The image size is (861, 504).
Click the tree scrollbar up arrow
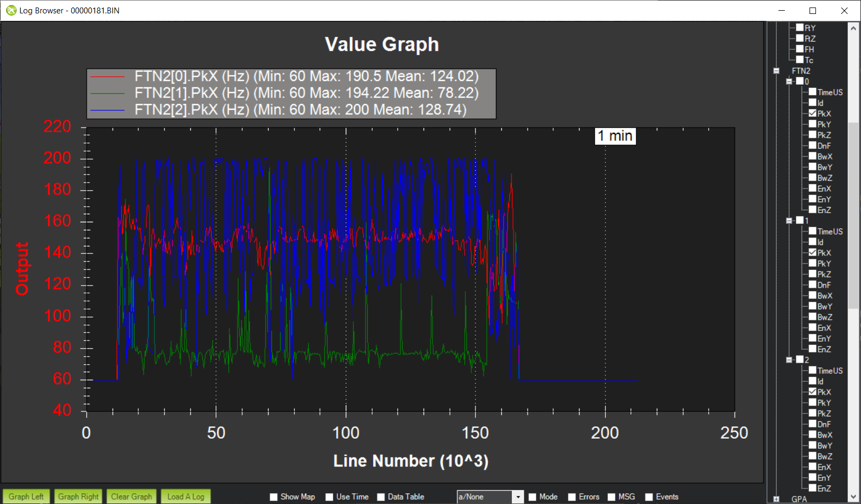[x=853, y=28]
